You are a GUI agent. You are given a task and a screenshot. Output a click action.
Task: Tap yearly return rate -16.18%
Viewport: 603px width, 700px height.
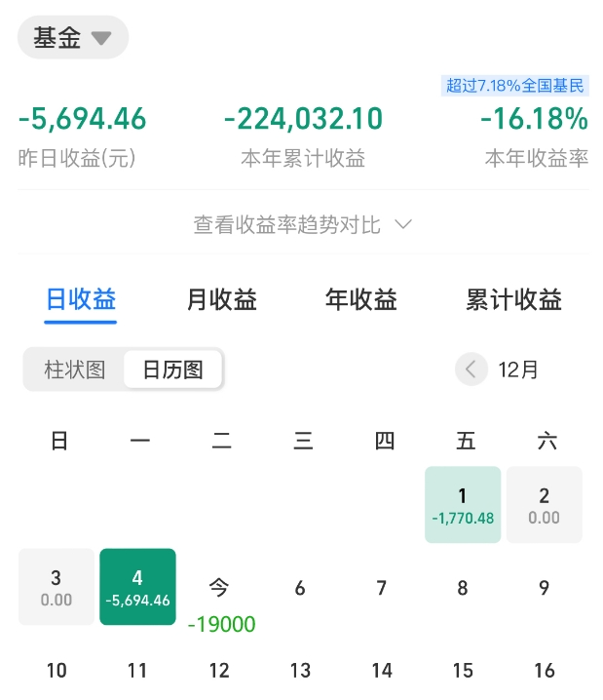pos(534,119)
